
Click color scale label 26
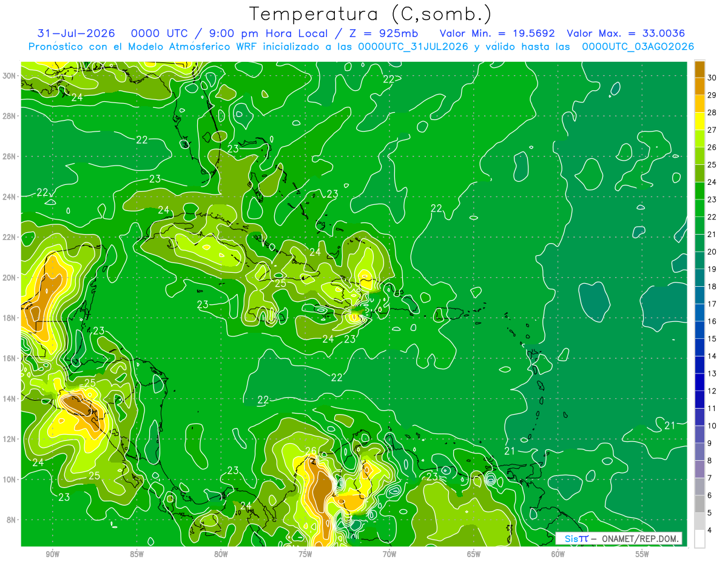(x=712, y=147)
